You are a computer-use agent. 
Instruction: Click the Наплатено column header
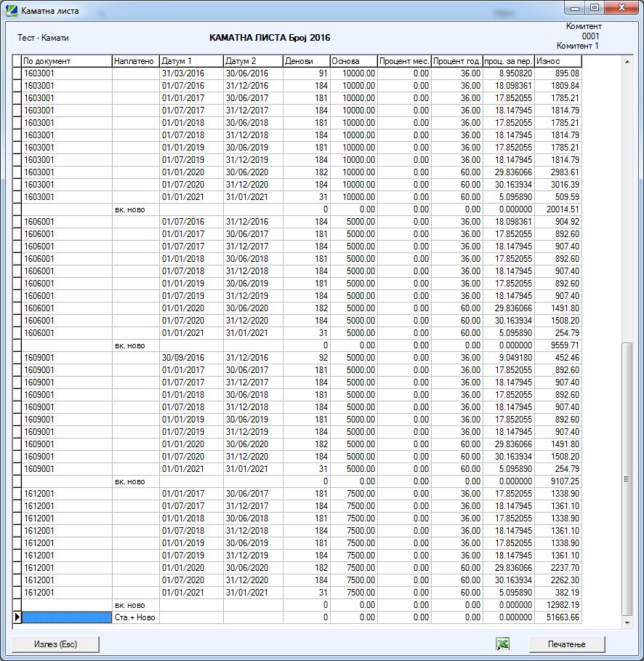point(136,61)
